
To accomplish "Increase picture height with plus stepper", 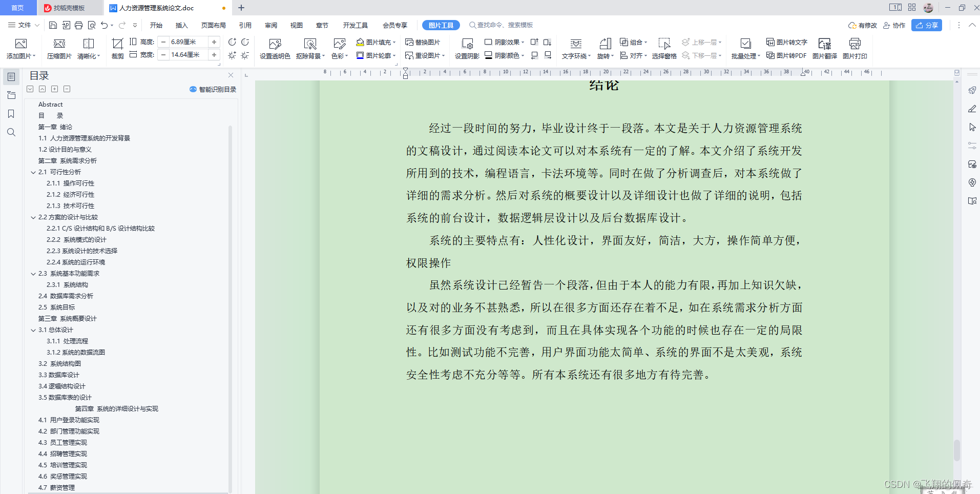I will pyautogui.click(x=214, y=42).
